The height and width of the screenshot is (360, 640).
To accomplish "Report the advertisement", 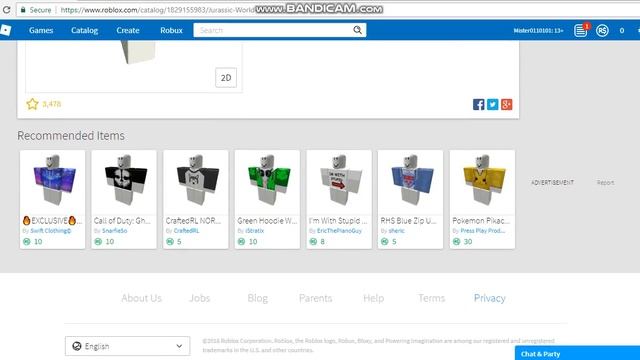I will (x=605, y=182).
